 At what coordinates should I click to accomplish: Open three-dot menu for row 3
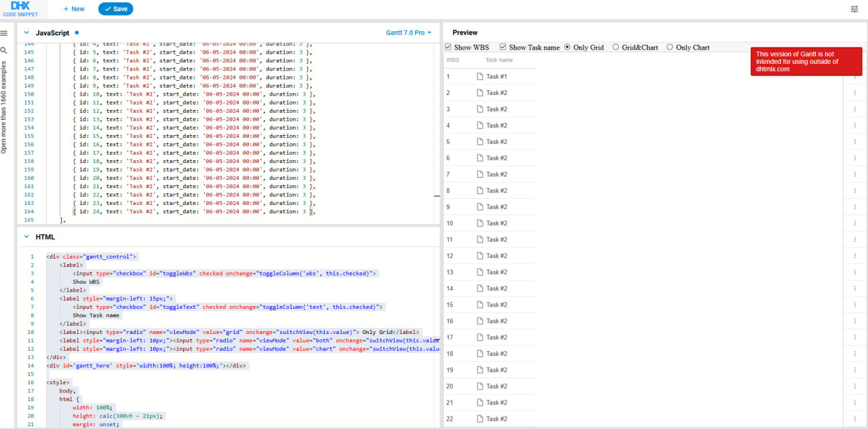click(854, 109)
